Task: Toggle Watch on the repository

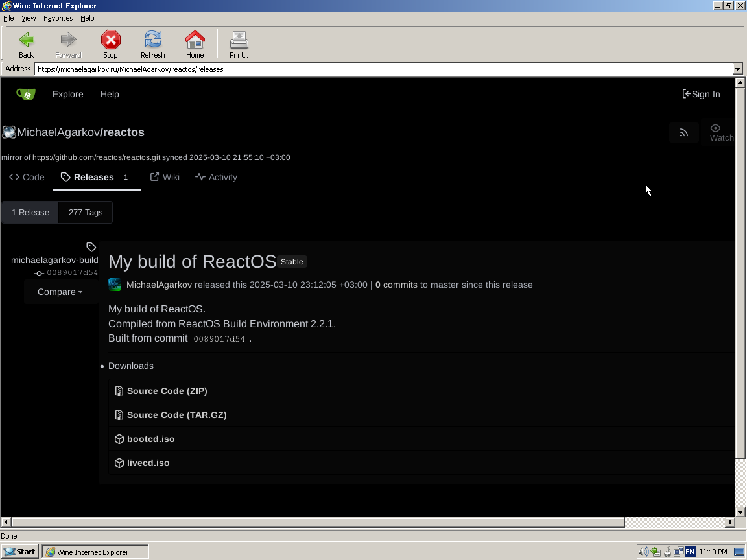Action: coord(720,132)
